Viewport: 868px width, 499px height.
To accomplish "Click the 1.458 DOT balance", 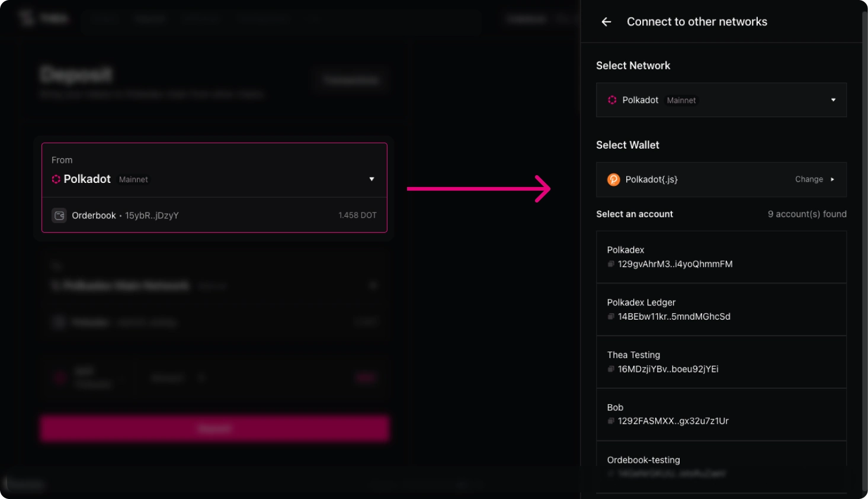I will 357,215.
